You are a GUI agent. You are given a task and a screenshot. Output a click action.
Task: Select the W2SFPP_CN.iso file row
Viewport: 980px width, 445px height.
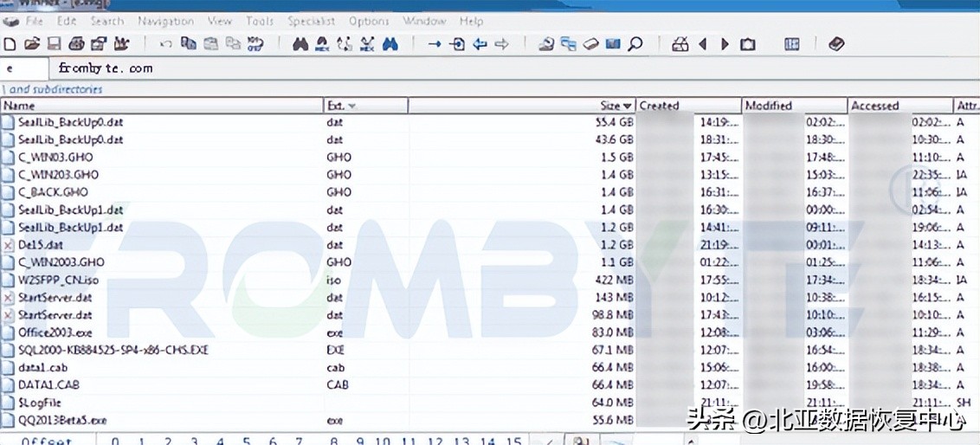[x=490, y=280]
